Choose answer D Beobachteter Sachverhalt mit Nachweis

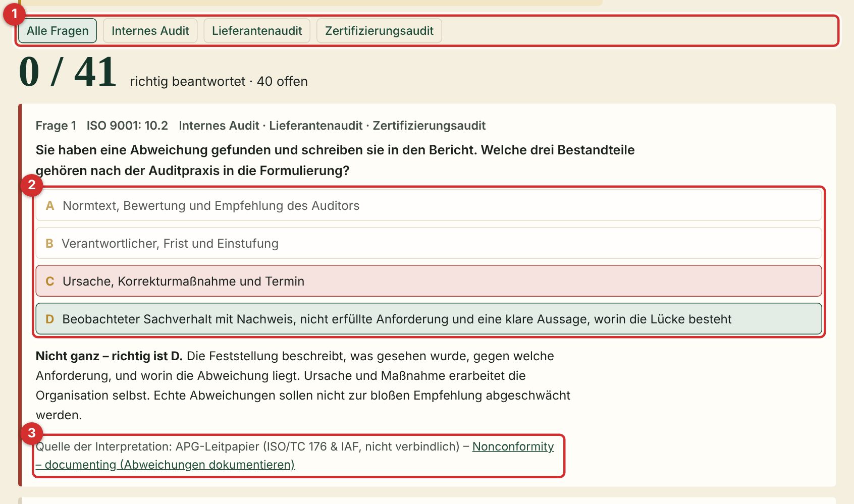click(x=429, y=319)
